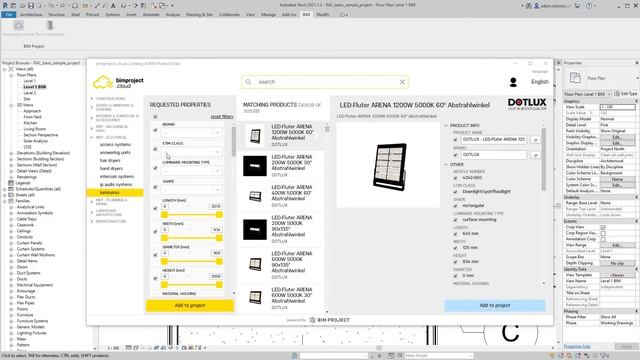This screenshot has width=640, height=360.
Task: Collapse the PRODUCT INFO section
Action: [446, 126]
